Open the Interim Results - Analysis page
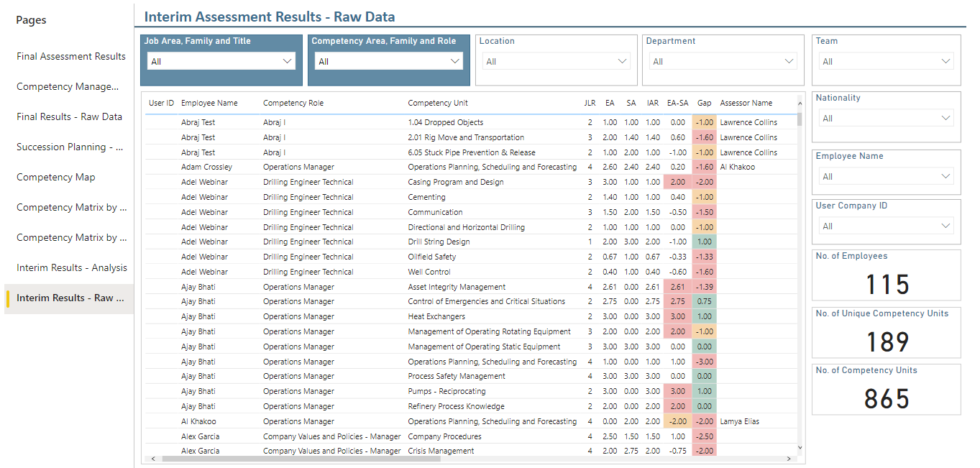This screenshot has width=980, height=468. pyautogui.click(x=72, y=267)
